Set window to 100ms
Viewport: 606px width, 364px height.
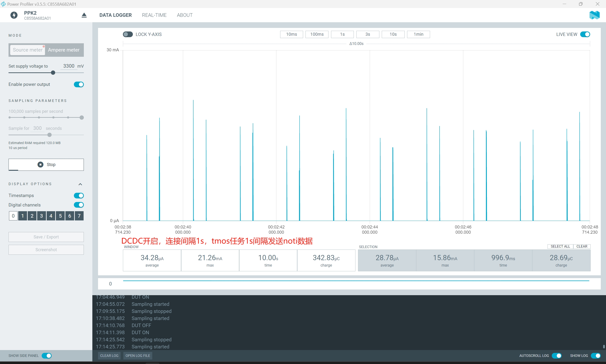coord(317,34)
